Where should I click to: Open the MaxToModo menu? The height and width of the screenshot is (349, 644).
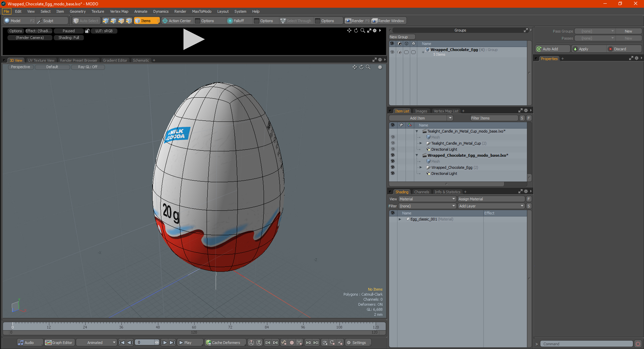pyautogui.click(x=202, y=11)
